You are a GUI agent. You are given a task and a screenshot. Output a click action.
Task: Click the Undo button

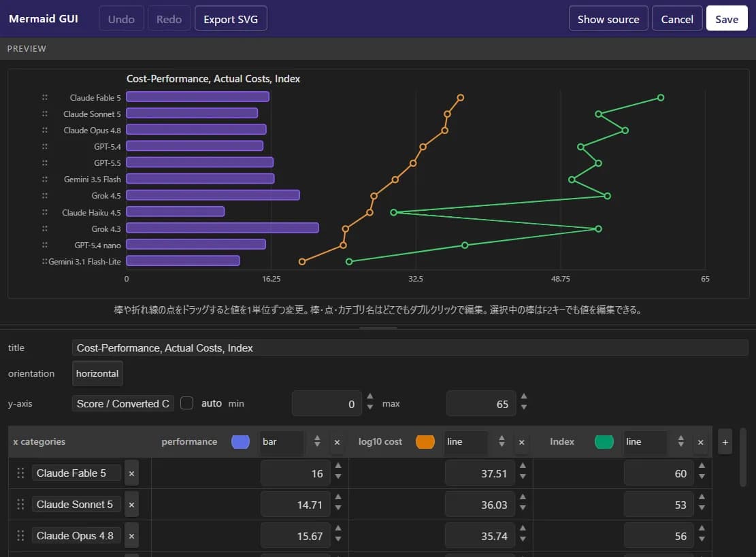121,19
